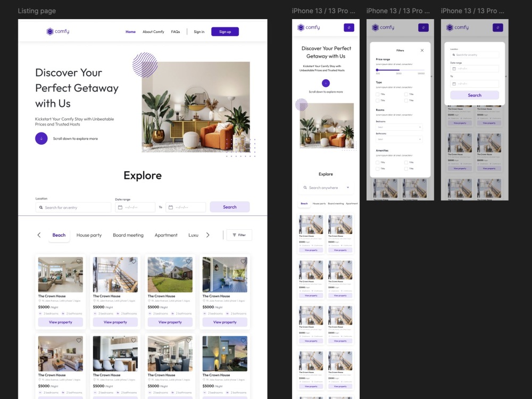The image size is (532, 399).
Task: Expand the Search anywhere dropdown arrow
Action: click(348, 188)
